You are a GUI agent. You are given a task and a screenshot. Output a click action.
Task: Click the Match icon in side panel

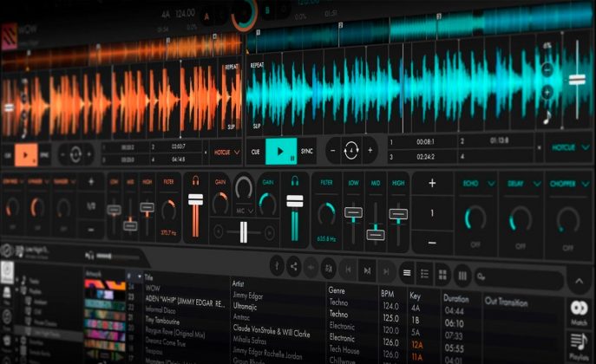[x=579, y=312]
